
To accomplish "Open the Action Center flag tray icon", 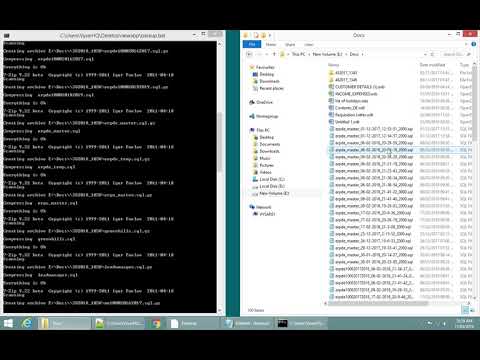I will point(430,324).
